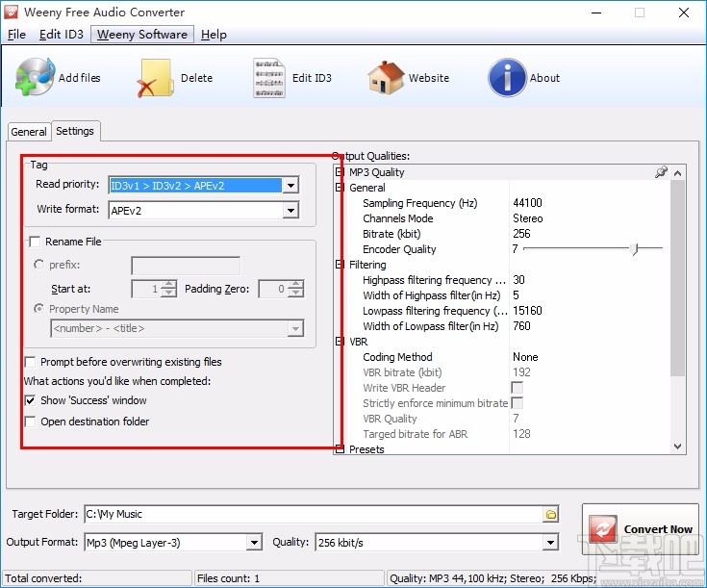
Task: Click the Output Qualities scroll up arrow
Action: click(677, 173)
